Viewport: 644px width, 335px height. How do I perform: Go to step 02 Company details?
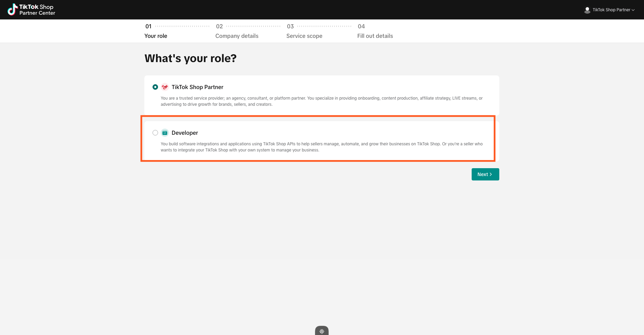point(237,36)
